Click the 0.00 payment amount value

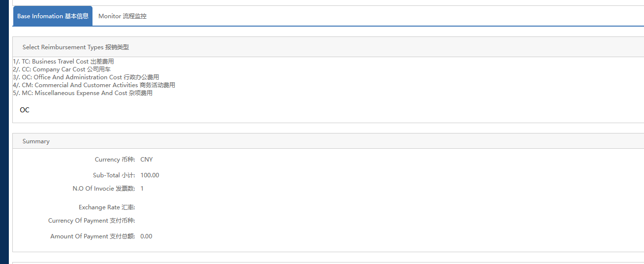(146, 236)
